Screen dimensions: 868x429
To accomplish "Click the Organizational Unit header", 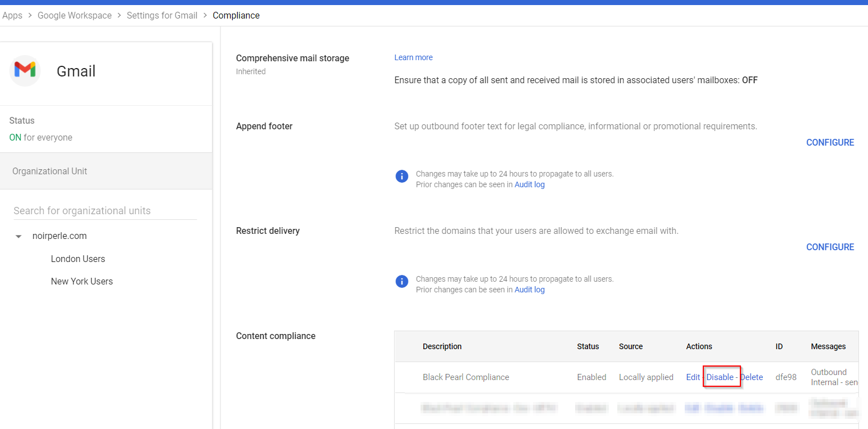I will tap(49, 171).
